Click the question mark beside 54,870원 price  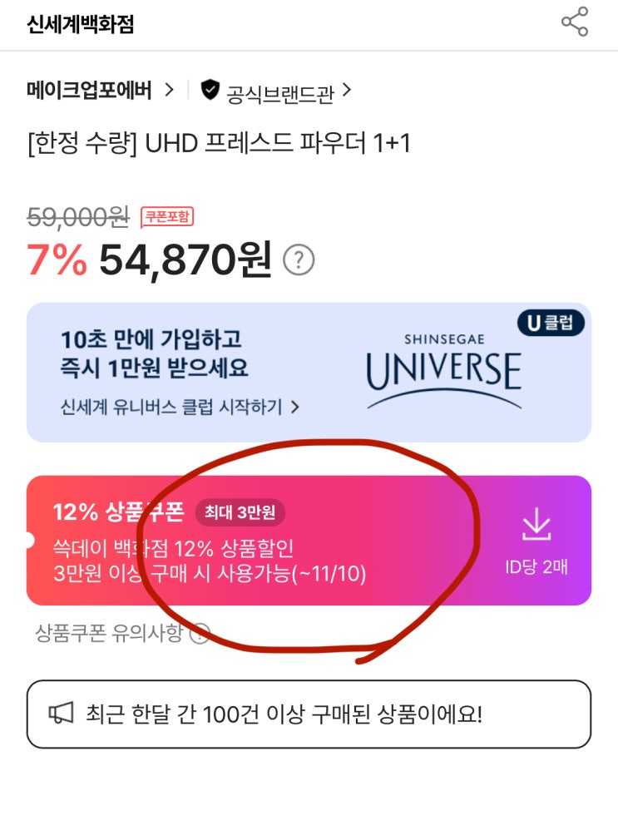299,260
